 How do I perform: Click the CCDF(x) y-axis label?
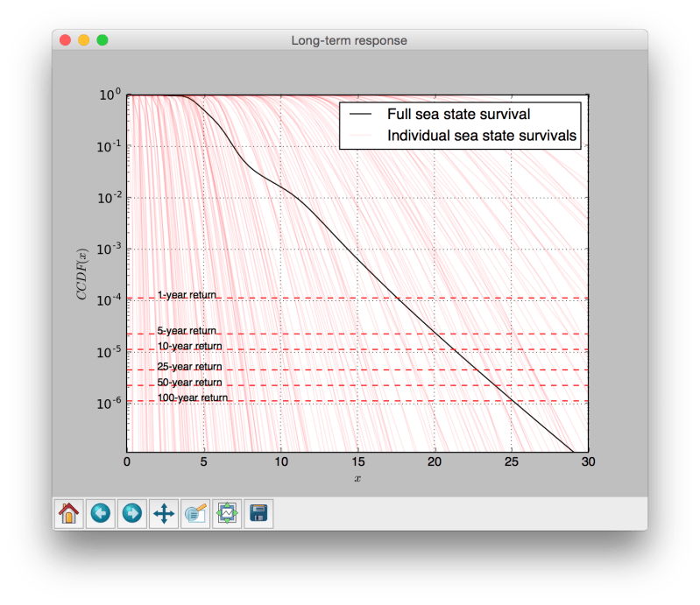[x=82, y=274]
